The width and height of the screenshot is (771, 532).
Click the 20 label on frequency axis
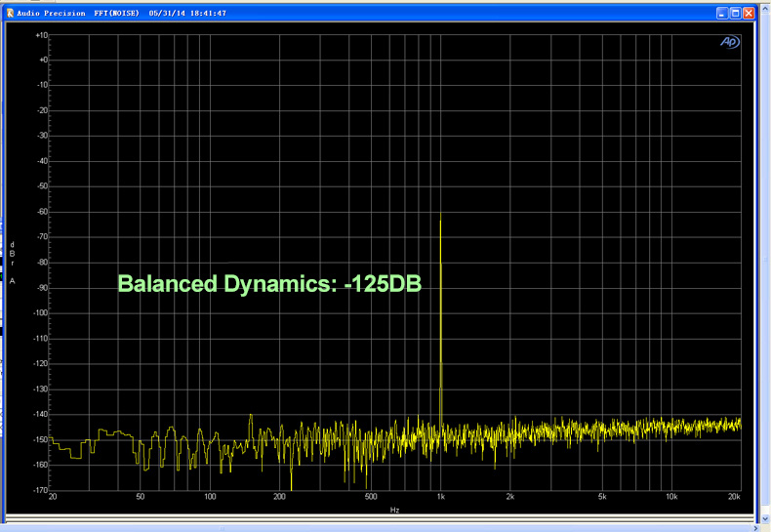[53, 498]
